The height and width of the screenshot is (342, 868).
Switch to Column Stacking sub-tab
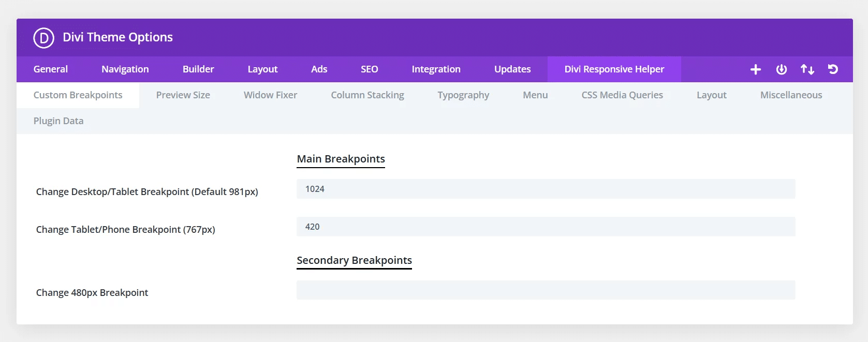click(x=367, y=95)
